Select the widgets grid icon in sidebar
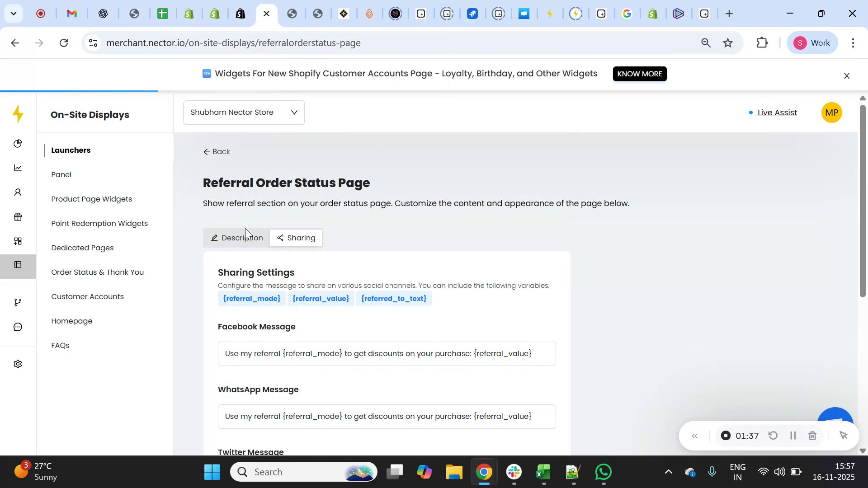868x488 pixels. tap(18, 241)
